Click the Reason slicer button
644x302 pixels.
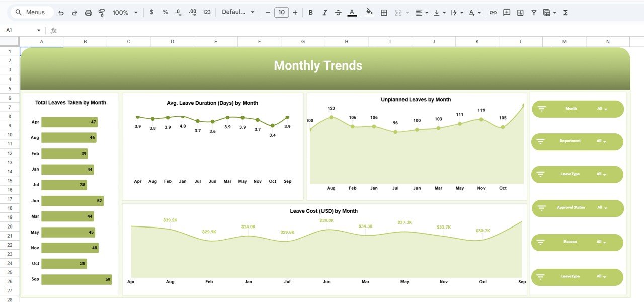pos(577,242)
